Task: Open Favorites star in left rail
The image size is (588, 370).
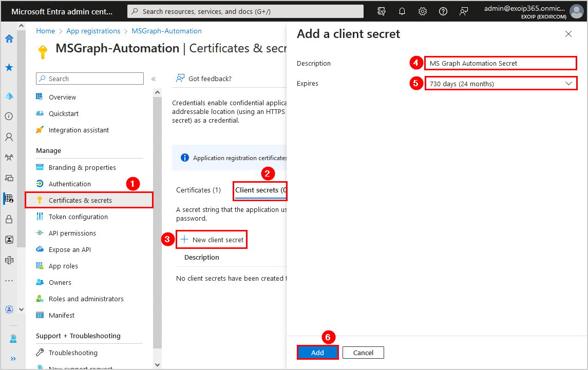Action: click(x=9, y=67)
